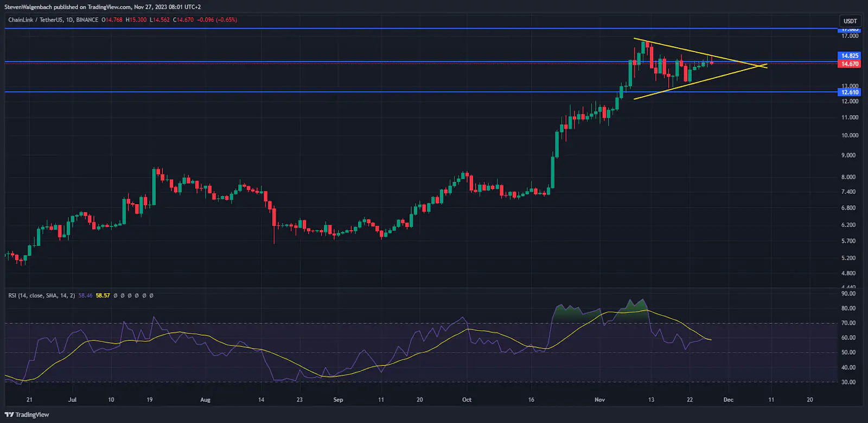The width and height of the screenshot is (868, 423).
Task: Click the 70.00 RSI axis label
Action: pyautogui.click(x=849, y=323)
